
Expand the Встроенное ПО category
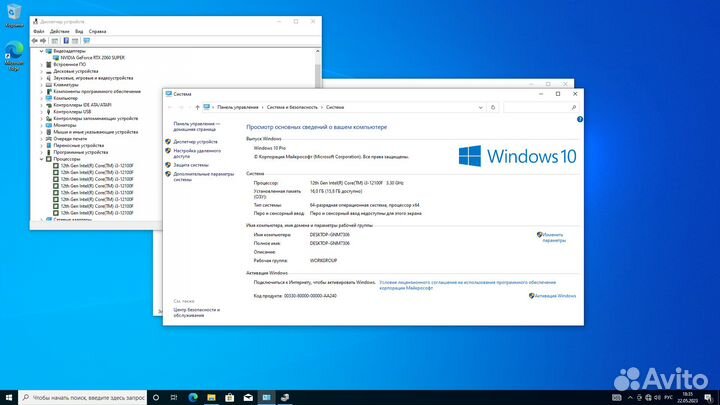pyautogui.click(x=41, y=65)
